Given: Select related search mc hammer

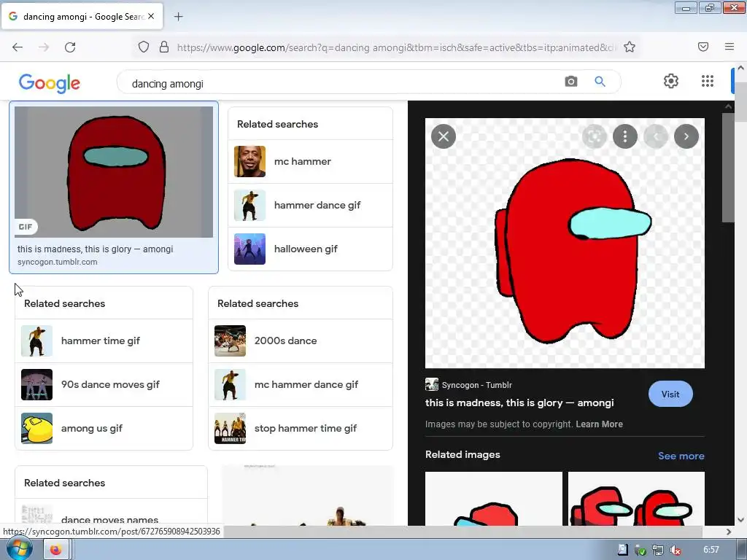Looking at the screenshot, I should coord(310,161).
